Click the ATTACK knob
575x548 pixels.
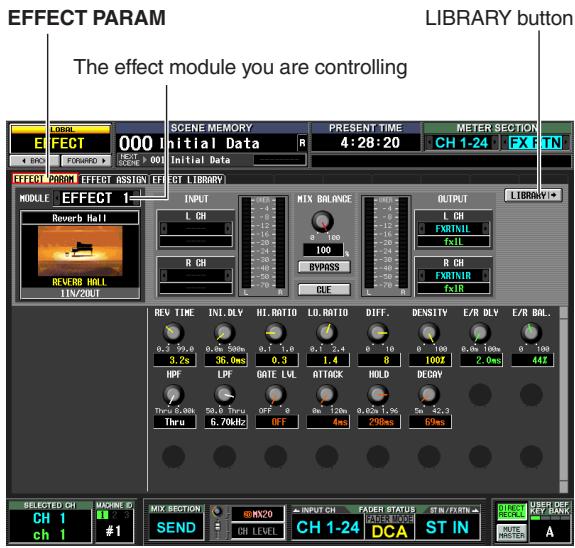327,395
